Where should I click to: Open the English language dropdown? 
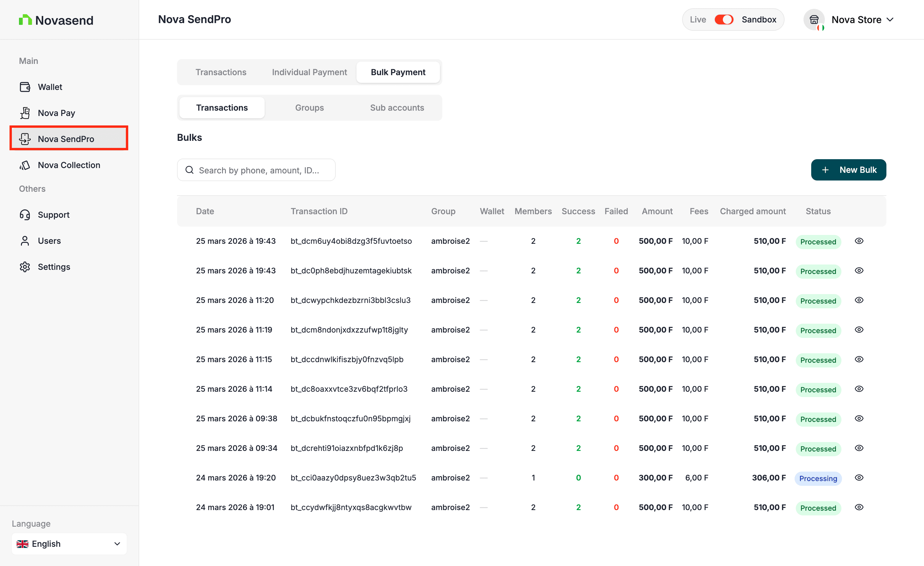coord(69,544)
